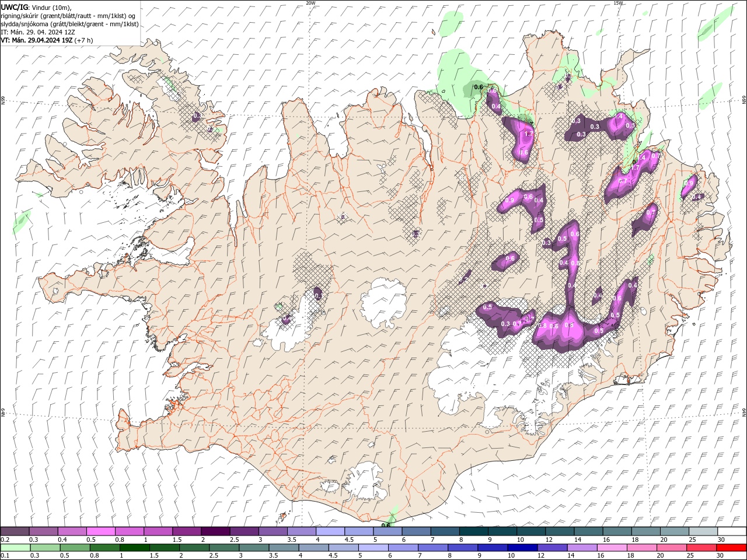Click the '(+7 h)' forecast offset

point(83,40)
